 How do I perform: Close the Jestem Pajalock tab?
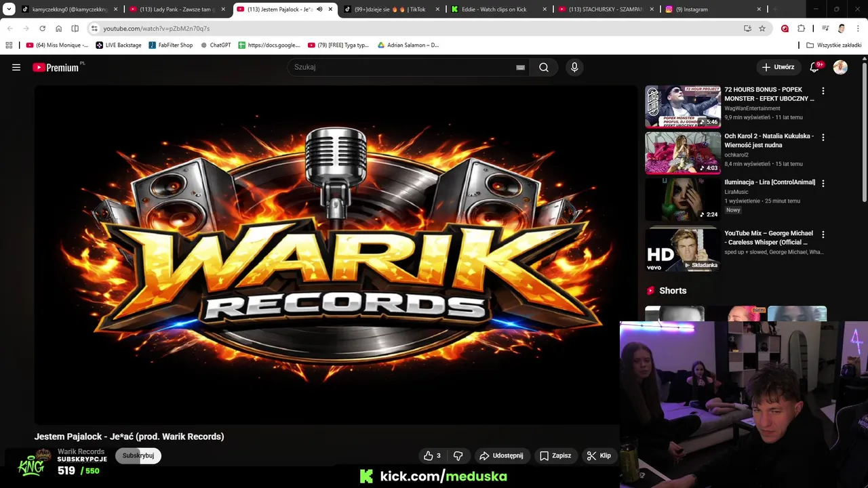click(x=330, y=9)
